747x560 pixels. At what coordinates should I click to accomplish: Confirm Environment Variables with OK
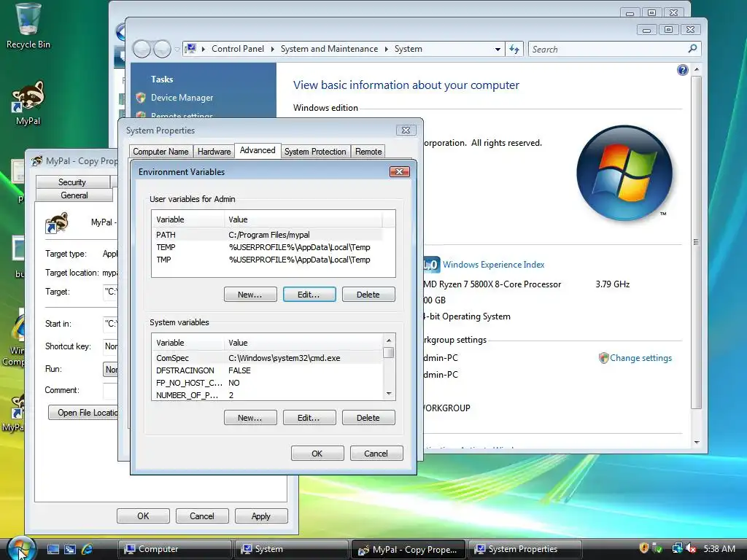(317, 454)
